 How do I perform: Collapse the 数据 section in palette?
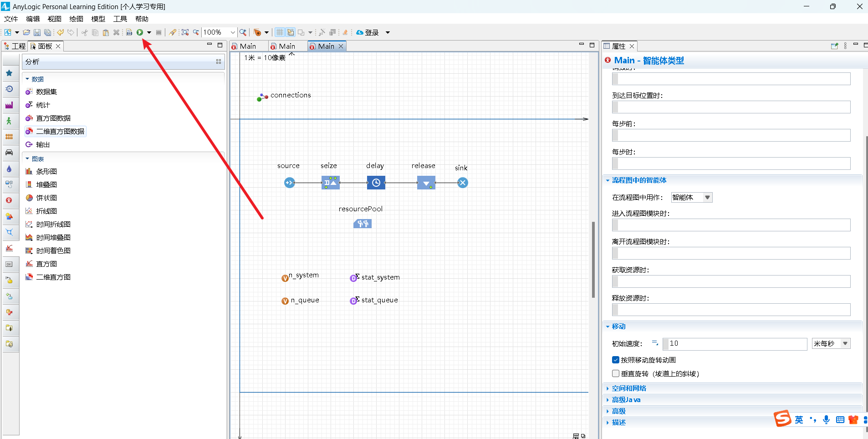pyautogui.click(x=27, y=79)
